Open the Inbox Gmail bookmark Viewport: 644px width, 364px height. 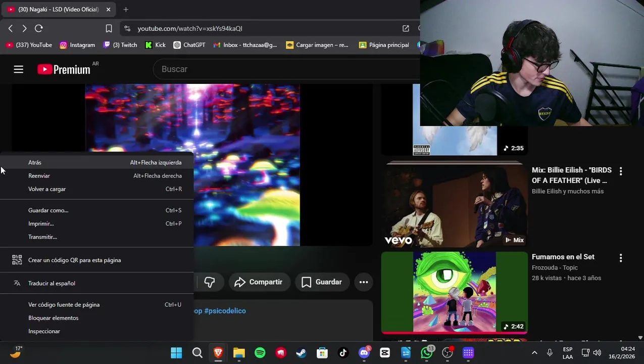click(245, 45)
